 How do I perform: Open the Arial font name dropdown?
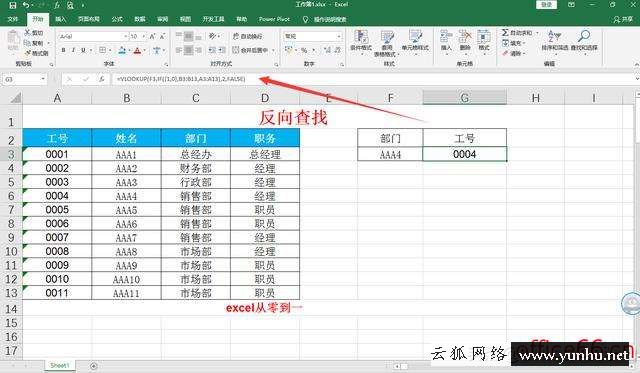(x=126, y=36)
